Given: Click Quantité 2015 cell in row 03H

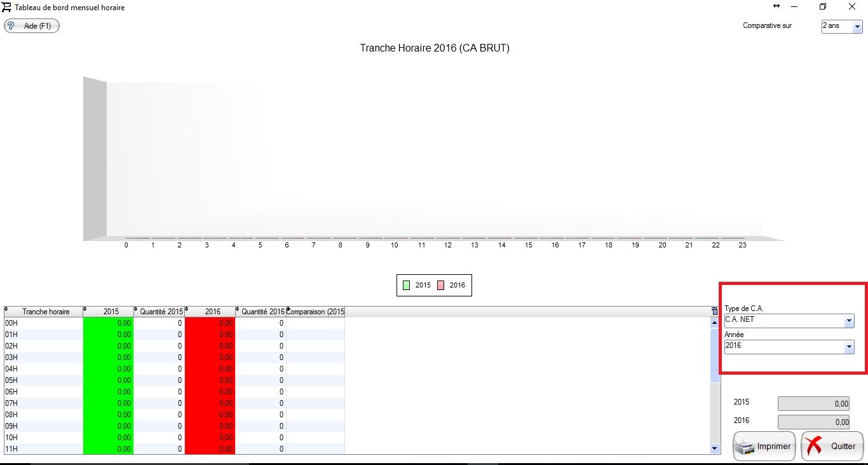Looking at the screenshot, I should tap(159, 357).
